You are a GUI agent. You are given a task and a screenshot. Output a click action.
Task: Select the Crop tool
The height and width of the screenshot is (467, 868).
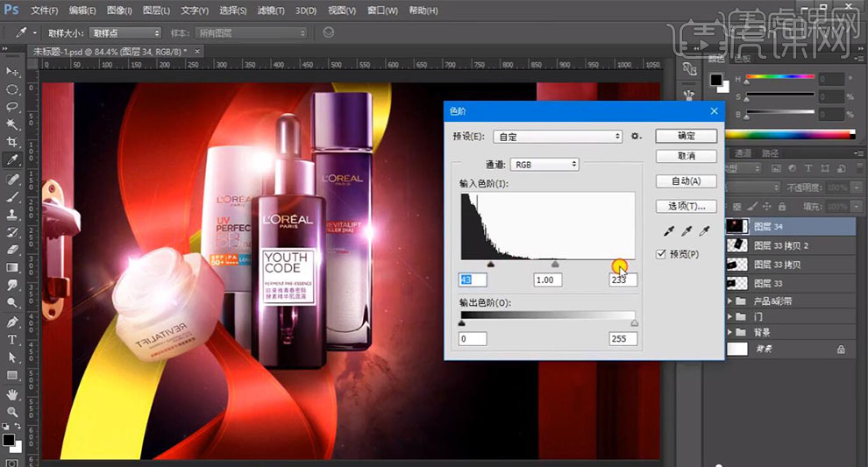12,143
